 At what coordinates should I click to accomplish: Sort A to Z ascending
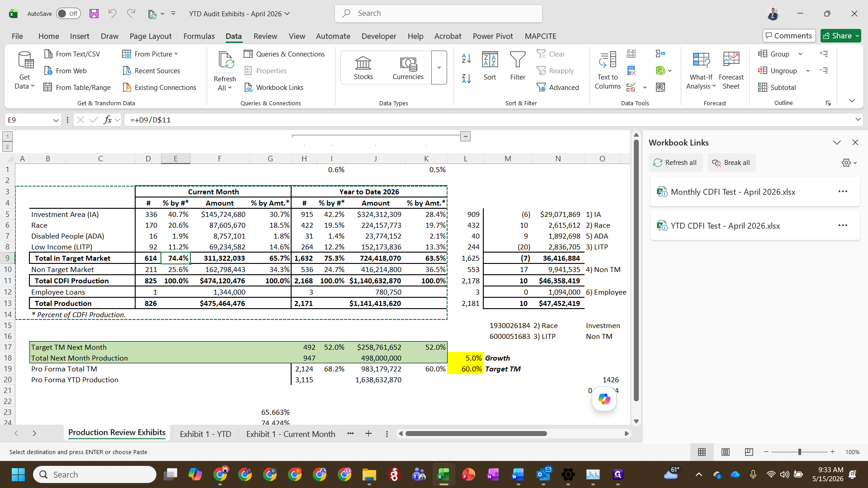click(x=467, y=58)
